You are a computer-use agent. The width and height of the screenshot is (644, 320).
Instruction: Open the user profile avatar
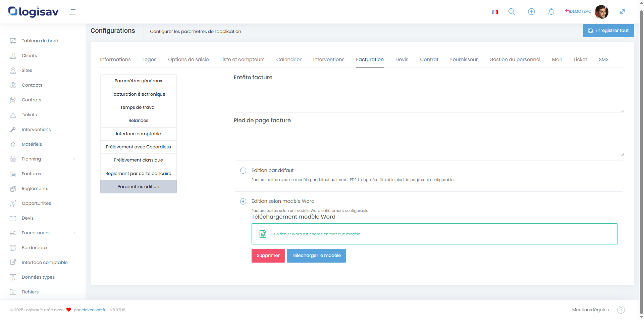click(601, 12)
